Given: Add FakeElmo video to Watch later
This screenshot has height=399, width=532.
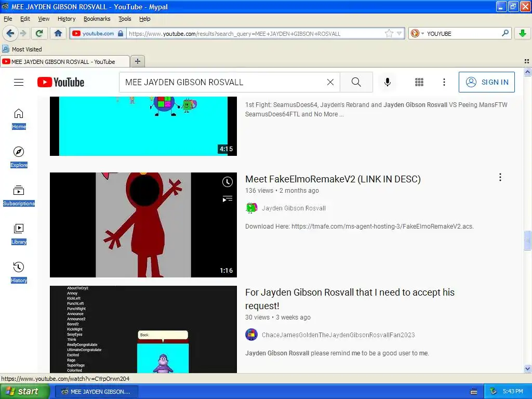Looking at the screenshot, I should click(228, 182).
